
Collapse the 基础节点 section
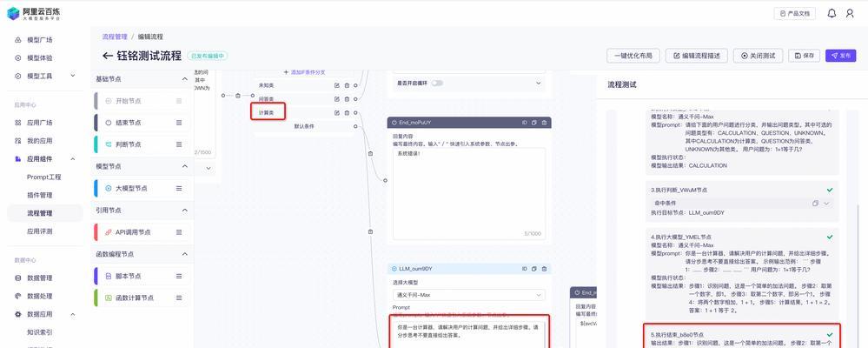pyautogui.click(x=185, y=79)
